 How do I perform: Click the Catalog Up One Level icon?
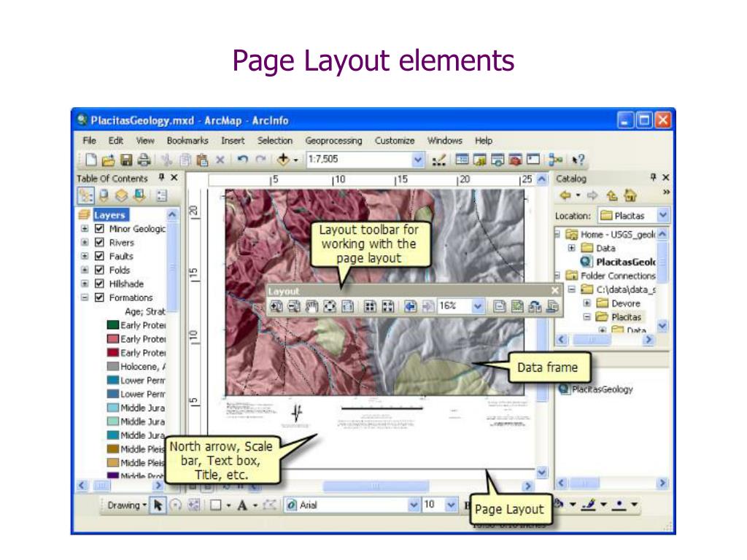[x=612, y=195]
